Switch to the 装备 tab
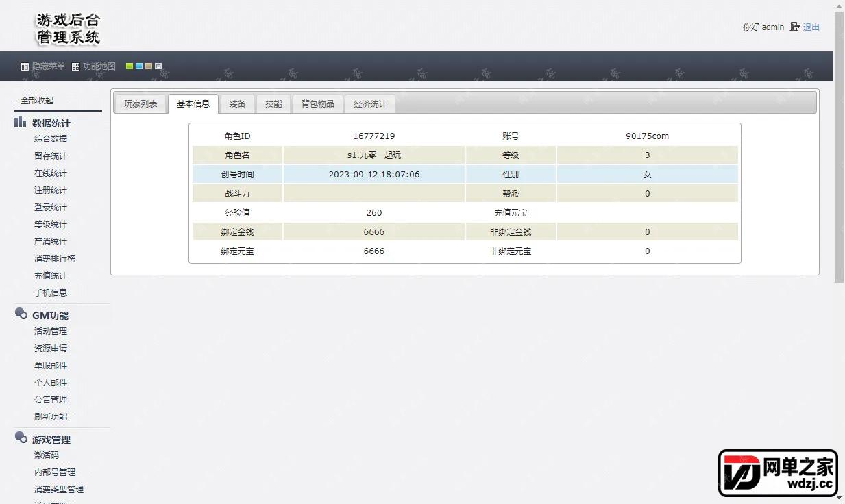The image size is (845, 504). [237, 104]
